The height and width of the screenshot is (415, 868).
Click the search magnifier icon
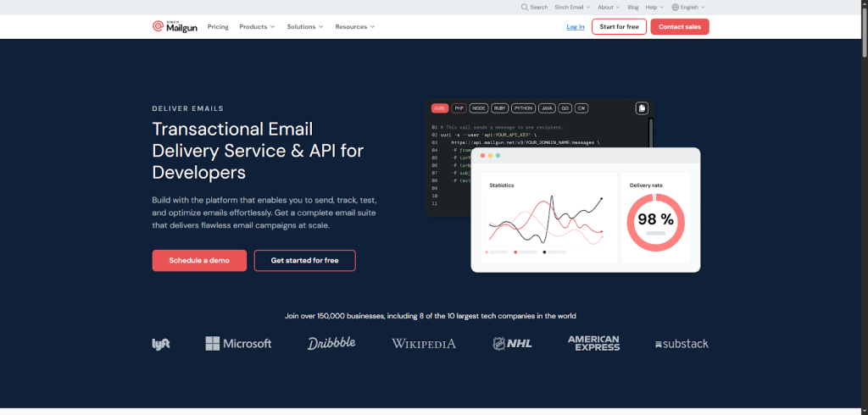(x=526, y=7)
